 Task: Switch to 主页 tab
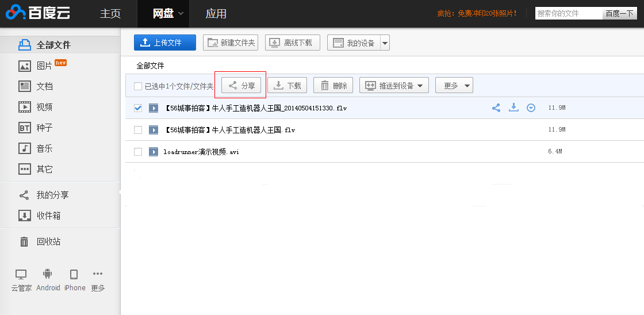[x=110, y=13]
